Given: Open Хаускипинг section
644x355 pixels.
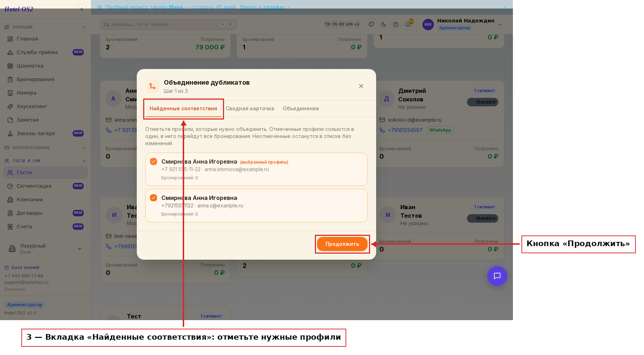Looking at the screenshot, I should point(45,106).
